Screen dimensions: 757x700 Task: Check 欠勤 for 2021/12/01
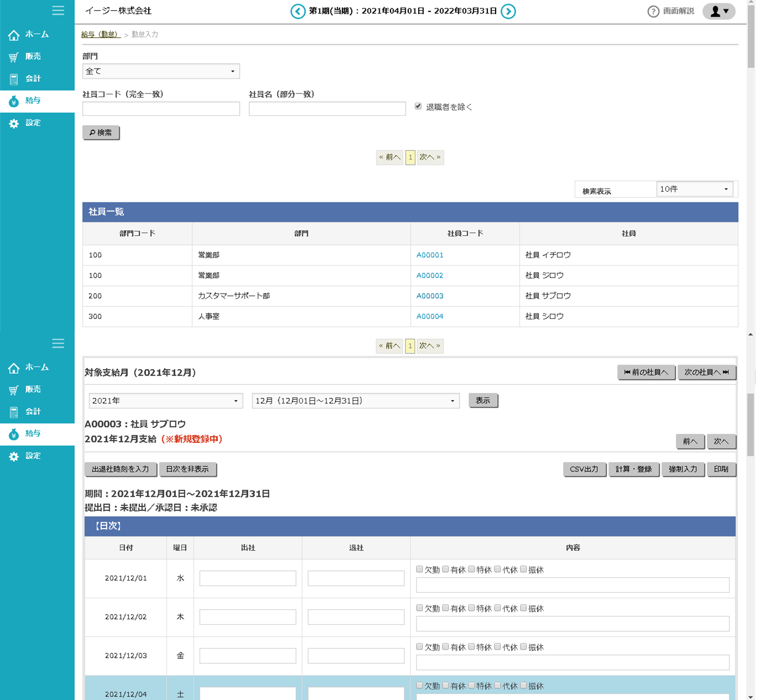[420, 569]
